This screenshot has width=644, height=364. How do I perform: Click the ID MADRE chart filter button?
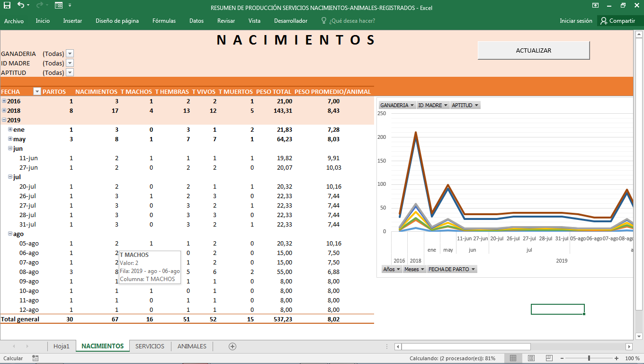click(x=433, y=105)
